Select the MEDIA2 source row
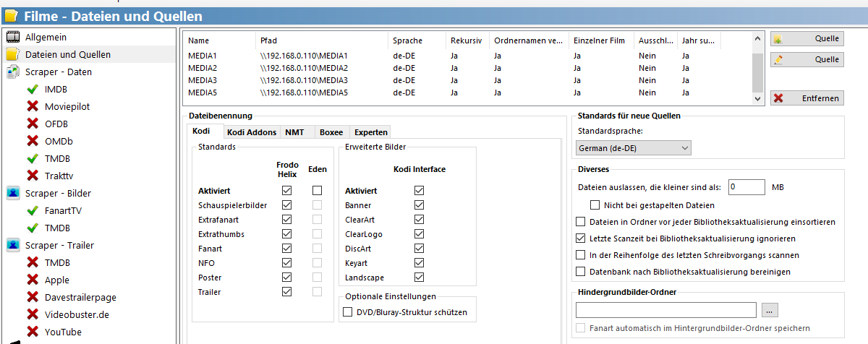 [x=468, y=68]
